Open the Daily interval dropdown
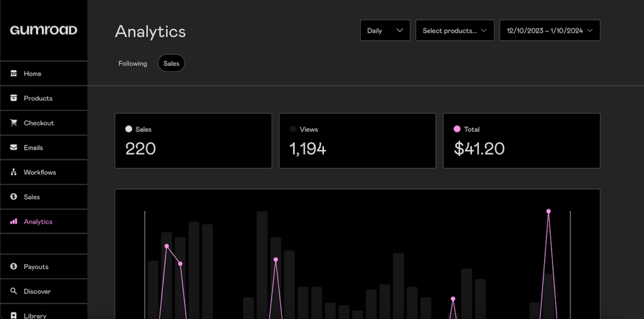 (x=385, y=30)
